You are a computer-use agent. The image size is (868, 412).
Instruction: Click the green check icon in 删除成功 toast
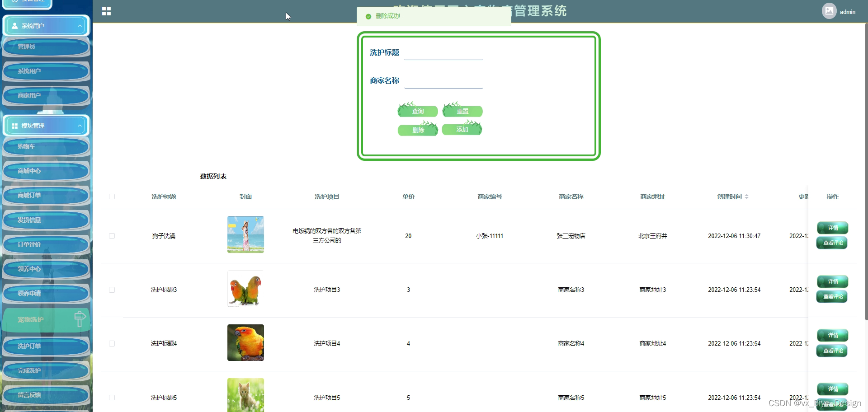click(368, 16)
